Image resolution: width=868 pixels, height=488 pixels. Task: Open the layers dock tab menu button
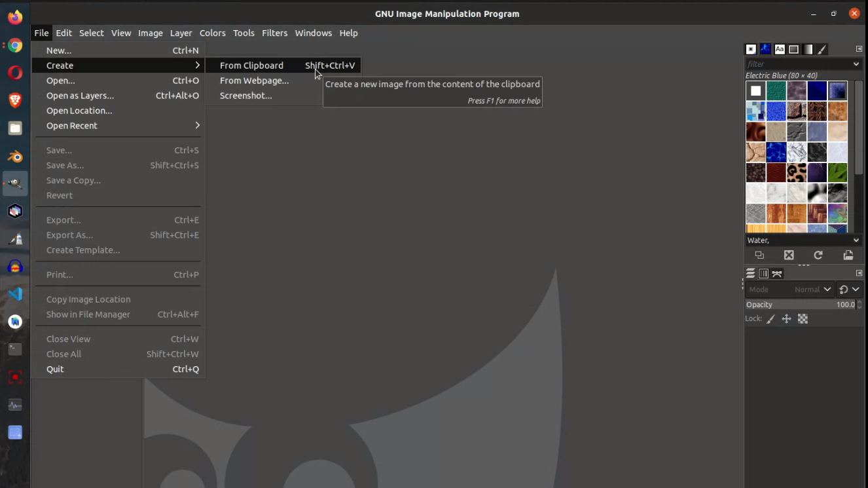tap(859, 273)
